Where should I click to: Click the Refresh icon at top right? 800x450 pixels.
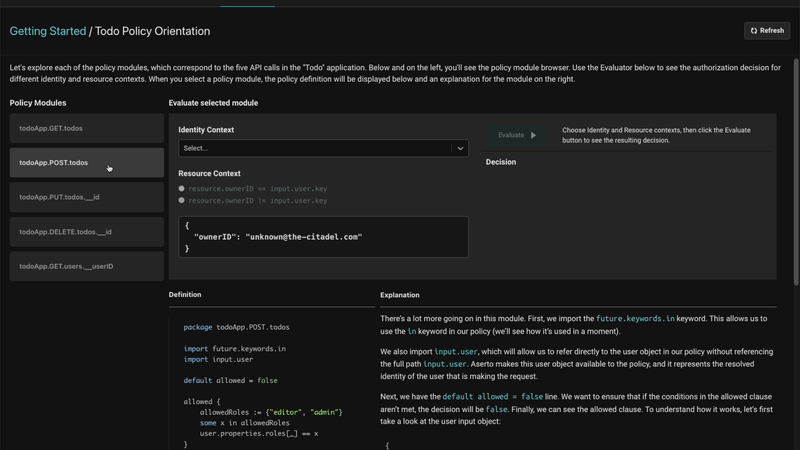point(754,31)
